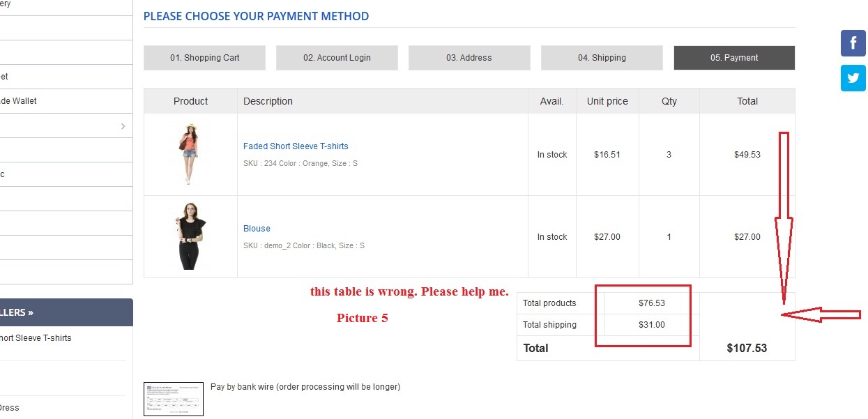The image size is (868, 419).
Task: Expand the sidebar category chevron arrow
Action: pos(123,126)
